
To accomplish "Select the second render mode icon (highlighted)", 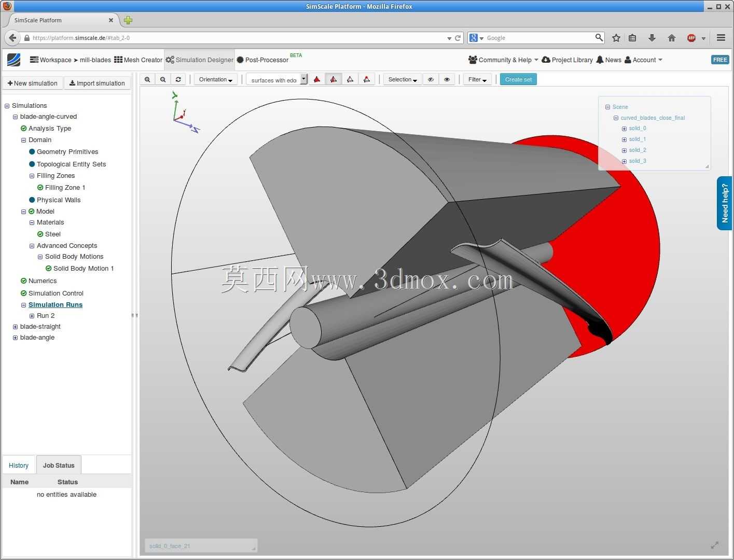I will [x=334, y=79].
